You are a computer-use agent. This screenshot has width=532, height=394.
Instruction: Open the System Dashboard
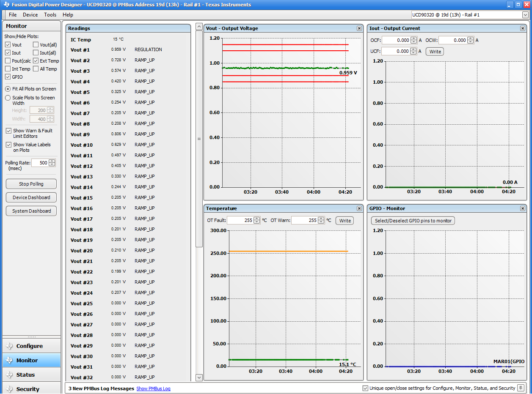click(x=31, y=211)
